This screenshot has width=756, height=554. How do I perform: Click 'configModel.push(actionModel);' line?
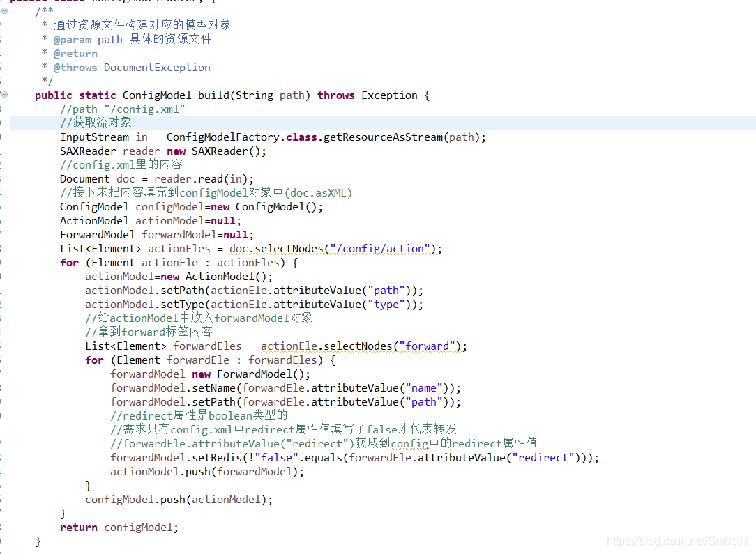pos(179,500)
